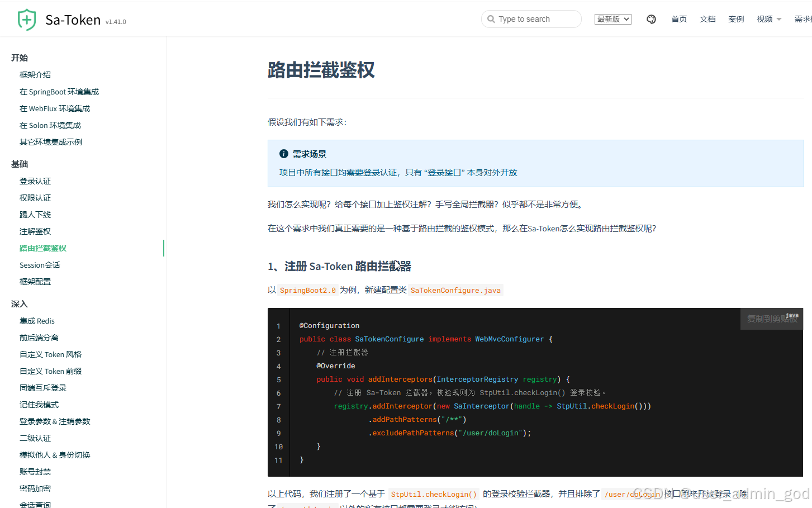The width and height of the screenshot is (812, 508).
Task: Click the 深入 sidebar section heading
Action: [x=20, y=304]
